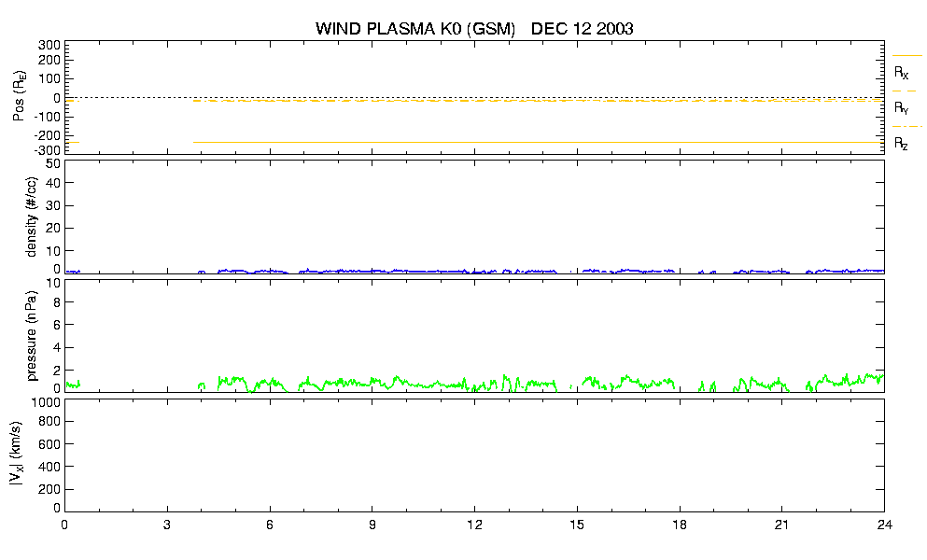Click the Rz legend label
The height and width of the screenshot is (560, 927).
coord(901,143)
